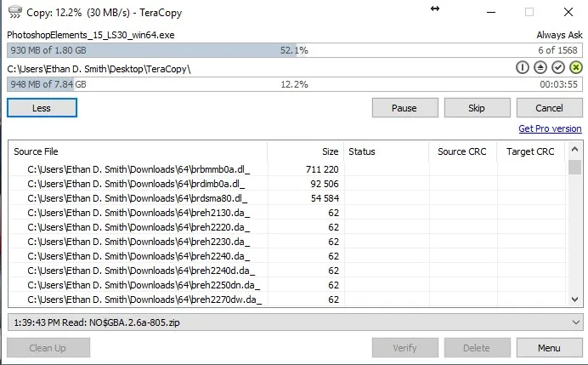The height and width of the screenshot is (365, 588).
Task: Toggle the green close-when-done X icon
Action: tap(576, 67)
